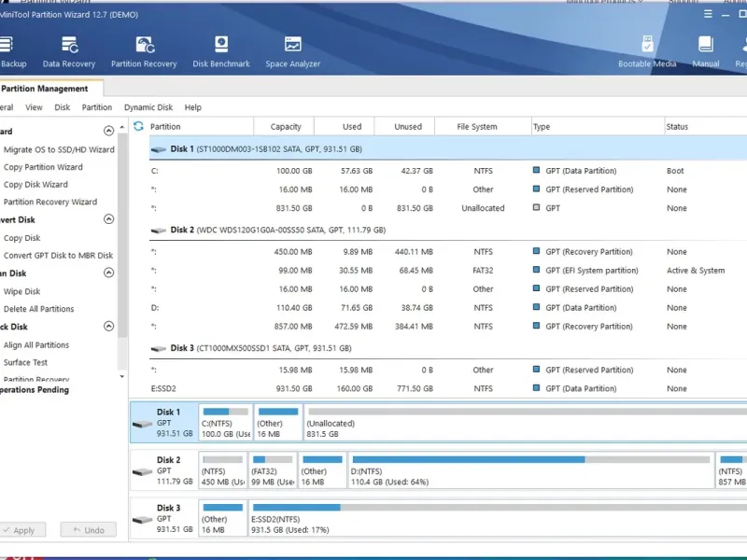
Task: Click the Disk 3 icon in the partition list header
Action: pos(158,348)
